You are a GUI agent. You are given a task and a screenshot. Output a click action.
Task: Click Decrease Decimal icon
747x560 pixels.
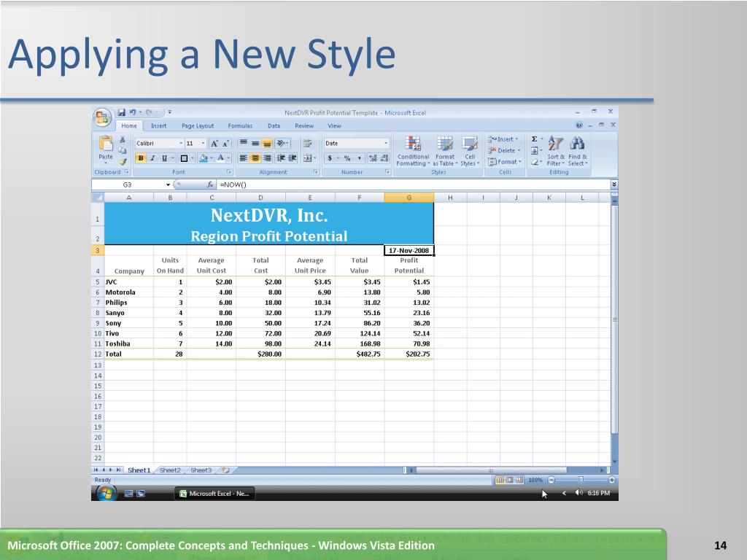(384, 158)
